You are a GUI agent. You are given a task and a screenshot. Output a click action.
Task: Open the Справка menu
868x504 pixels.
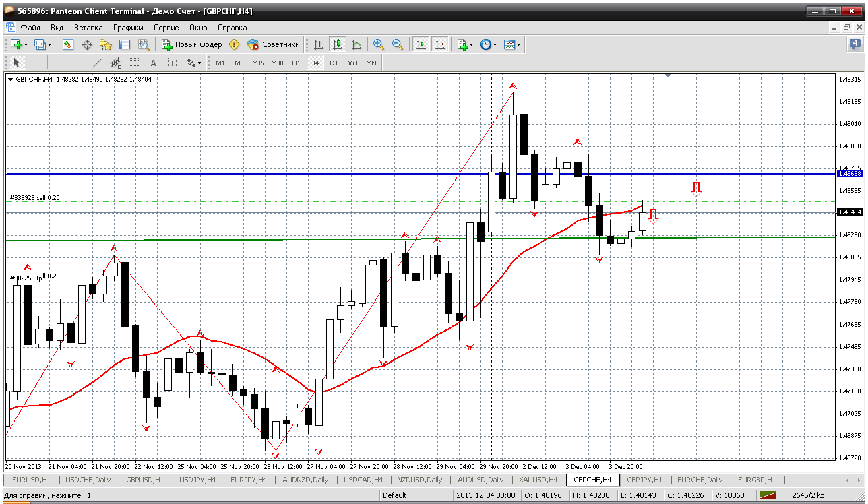coord(232,28)
